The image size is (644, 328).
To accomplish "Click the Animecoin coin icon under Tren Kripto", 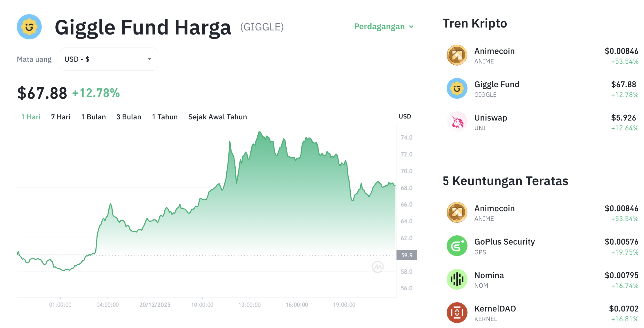I will pos(457,55).
